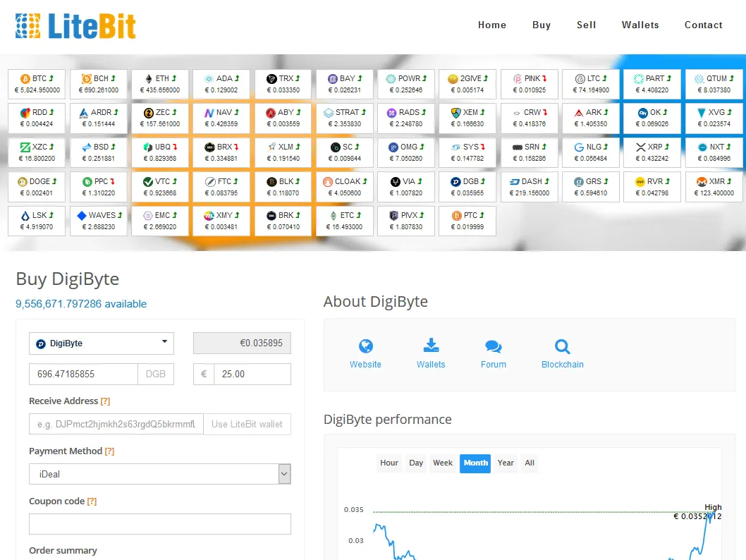
Task: Pick the VTC coin tile
Action: point(160,187)
